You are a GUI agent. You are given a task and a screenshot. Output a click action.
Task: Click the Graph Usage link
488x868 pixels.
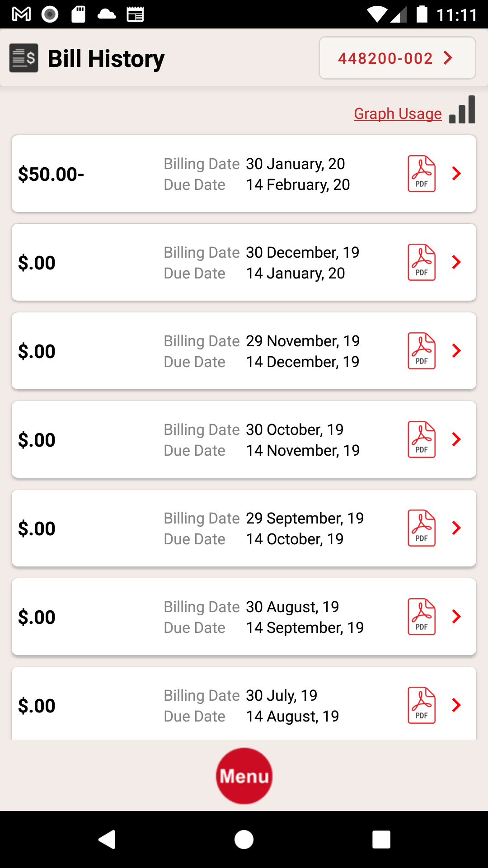pos(398,114)
